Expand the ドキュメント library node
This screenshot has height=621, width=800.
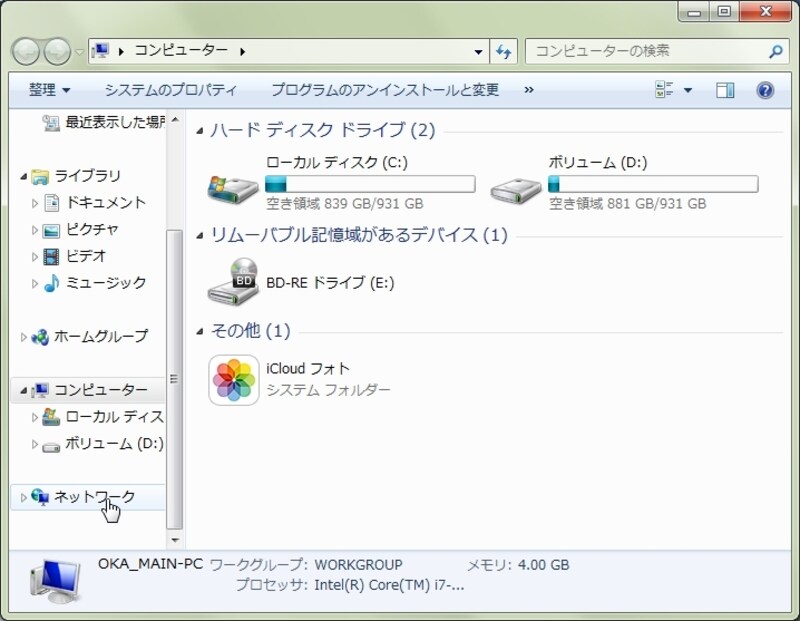point(36,203)
